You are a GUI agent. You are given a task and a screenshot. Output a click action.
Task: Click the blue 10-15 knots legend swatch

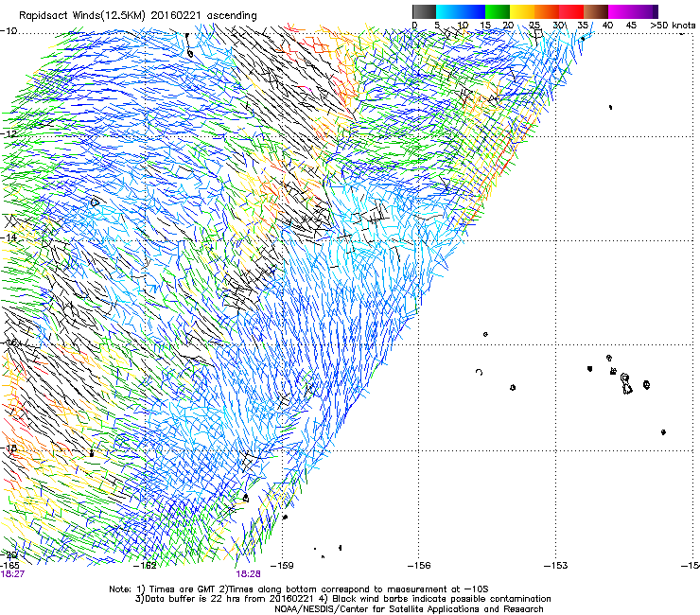click(x=473, y=11)
